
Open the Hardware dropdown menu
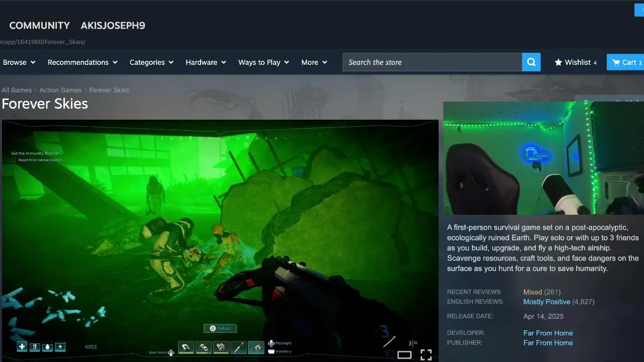[206, 62]
